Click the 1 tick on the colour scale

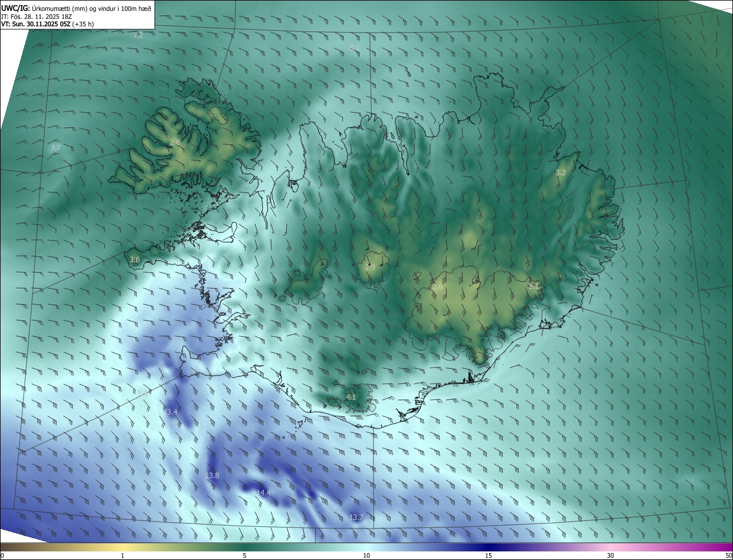tap(123, 555)
